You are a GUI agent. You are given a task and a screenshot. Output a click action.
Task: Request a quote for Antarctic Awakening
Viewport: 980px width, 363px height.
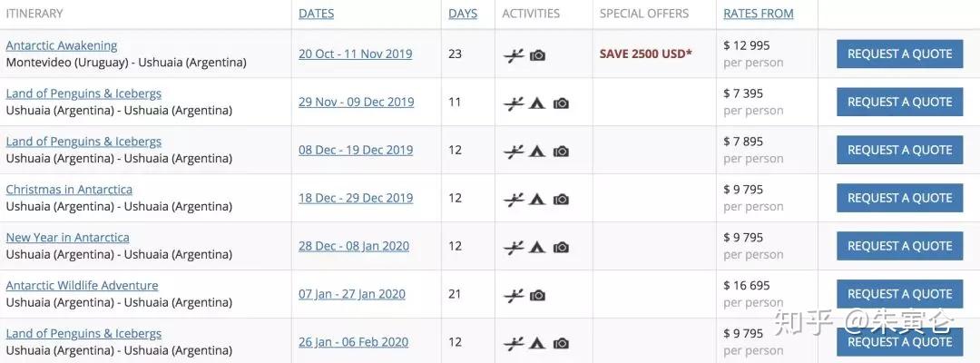(x=900, y=54)
